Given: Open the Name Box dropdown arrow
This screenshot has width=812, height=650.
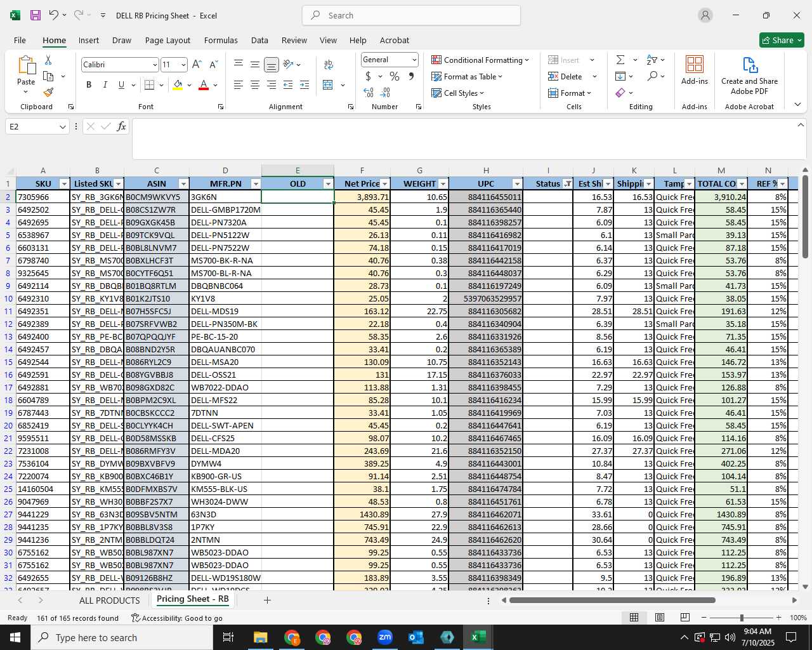Looking at the screenshot, I should (x=62, y=126).
